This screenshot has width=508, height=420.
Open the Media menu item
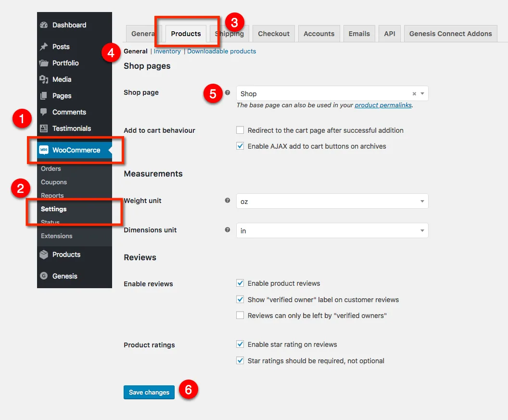[x=75, y=79]
